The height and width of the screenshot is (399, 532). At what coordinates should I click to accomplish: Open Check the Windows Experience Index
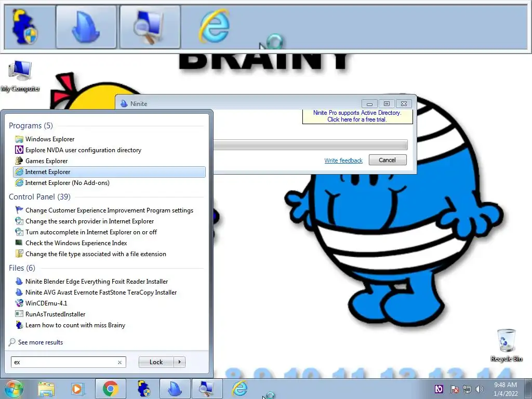click(109, 243)
